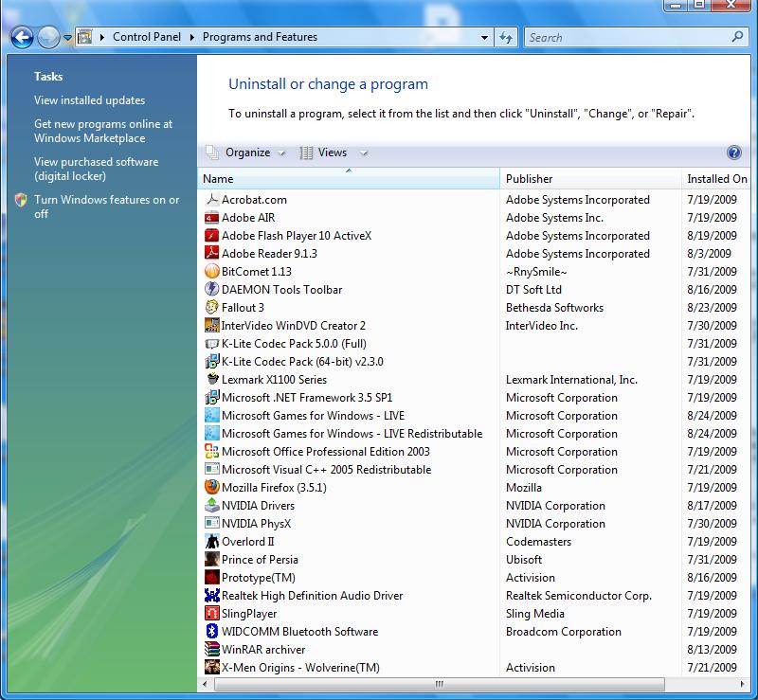Click the NVIDIA PhysX icon
The image size is (758, 700).
click(x=210, y=524)
